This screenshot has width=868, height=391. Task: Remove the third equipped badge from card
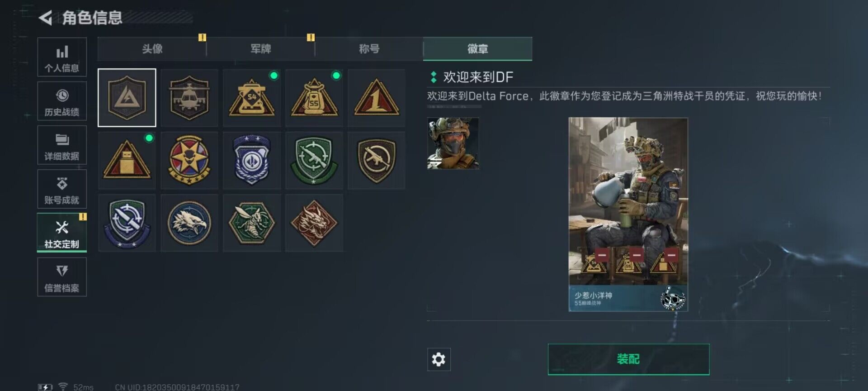point(671,255)
